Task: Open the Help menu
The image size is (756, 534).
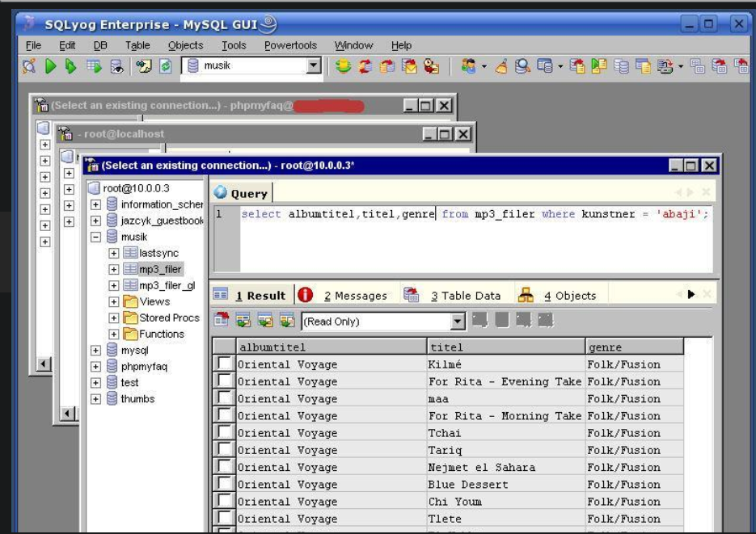Action: click(401, 45)
